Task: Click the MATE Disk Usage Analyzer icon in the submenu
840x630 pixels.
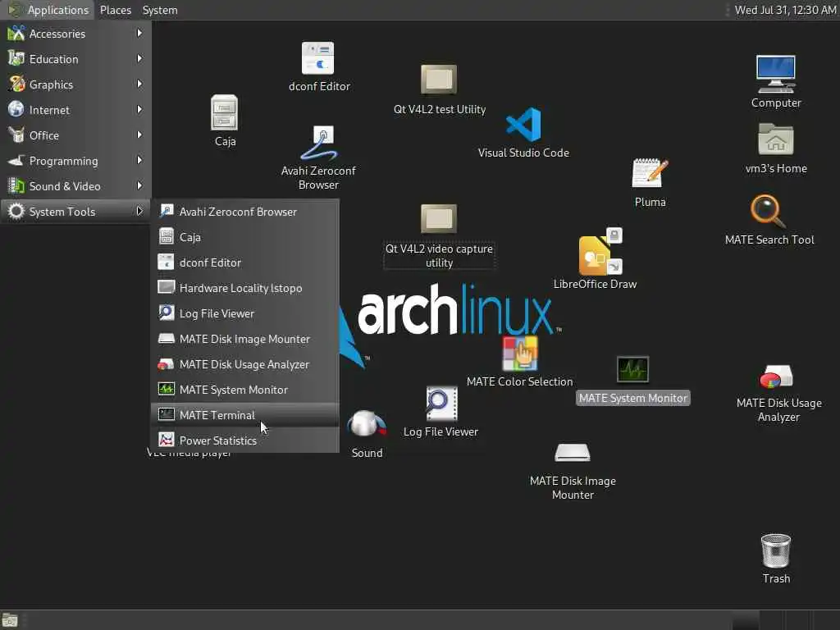Action: tap(166, 363)
